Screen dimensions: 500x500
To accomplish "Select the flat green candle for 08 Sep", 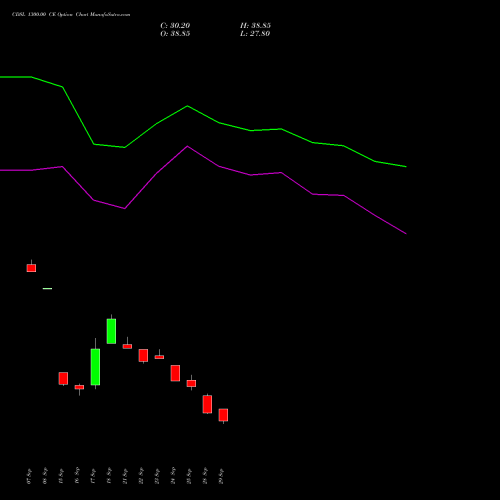I will 47,288.
